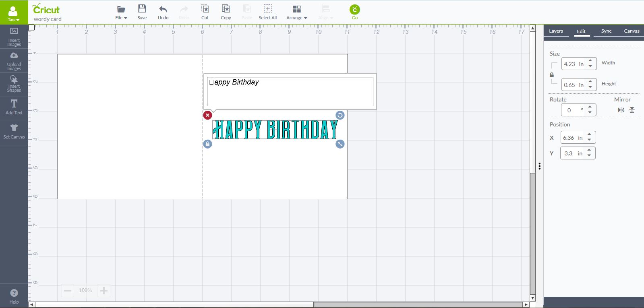The image size is (644, 308).
Task: Click the Height input field
Action: tap(573, 85)
